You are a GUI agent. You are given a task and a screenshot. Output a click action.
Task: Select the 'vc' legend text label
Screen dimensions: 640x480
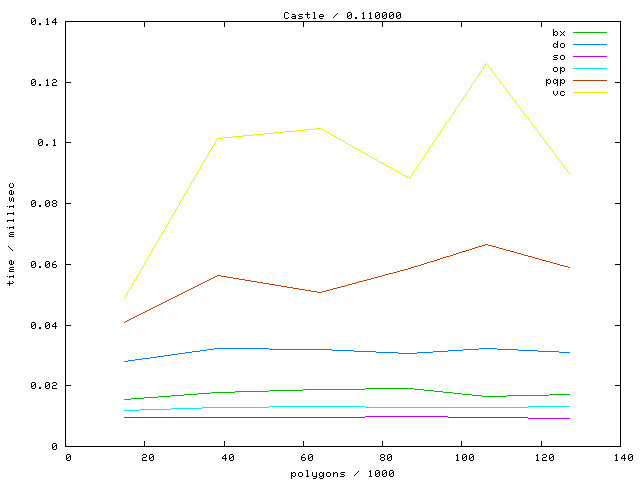tap(559, 93)
